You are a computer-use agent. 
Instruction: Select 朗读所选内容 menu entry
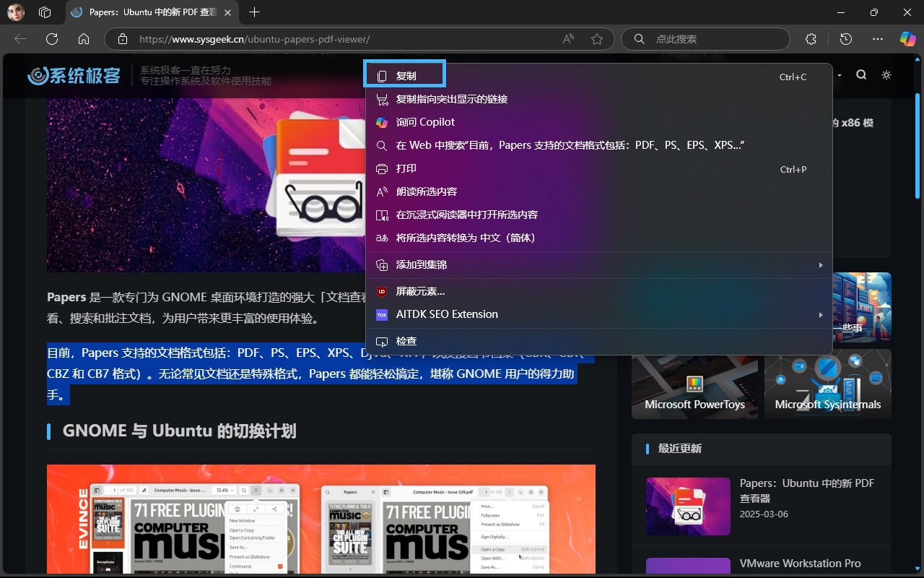coord(599,191)
